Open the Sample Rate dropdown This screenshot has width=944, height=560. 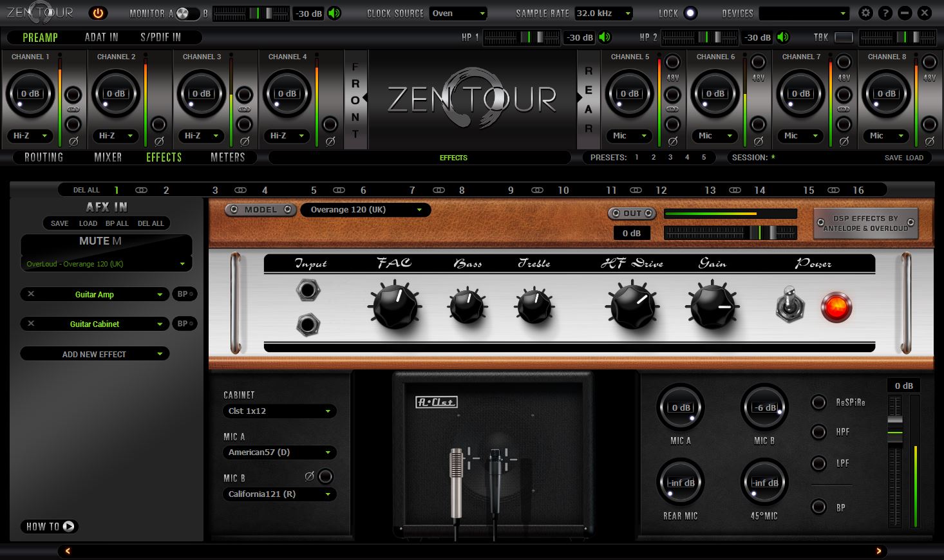[603, 13]
